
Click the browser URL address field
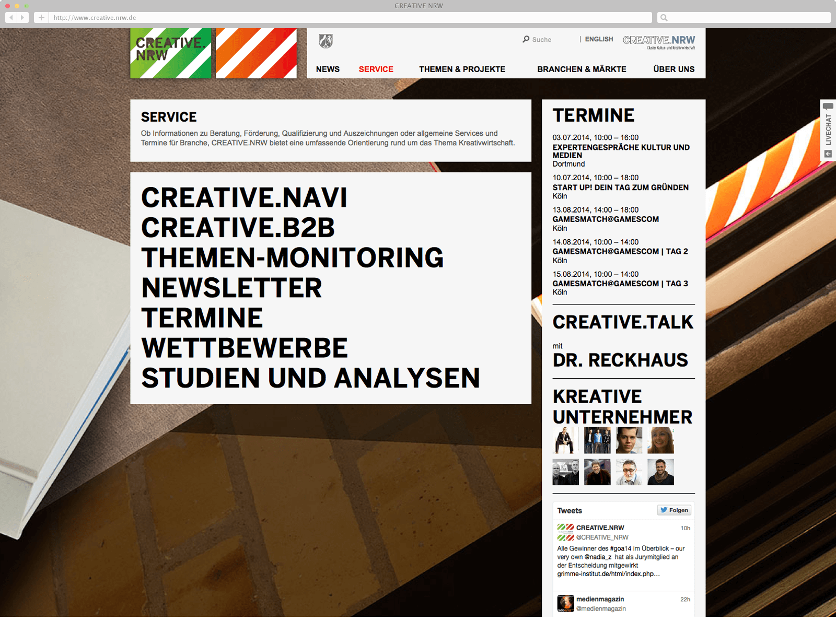[351, 17]
